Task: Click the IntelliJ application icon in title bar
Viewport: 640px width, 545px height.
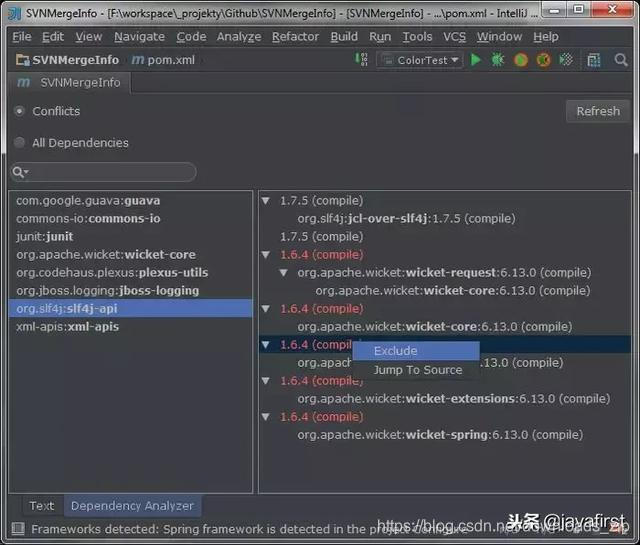Action: tap(14, 13)
